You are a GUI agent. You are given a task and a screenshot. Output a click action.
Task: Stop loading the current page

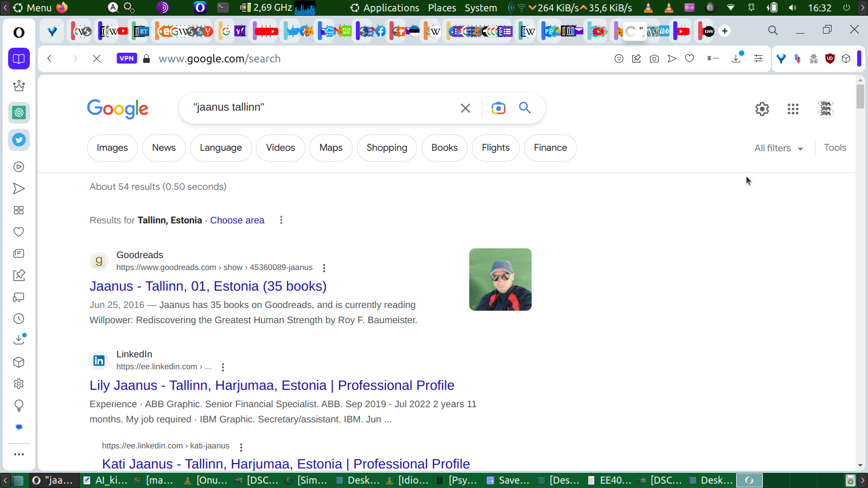(97, 59)
